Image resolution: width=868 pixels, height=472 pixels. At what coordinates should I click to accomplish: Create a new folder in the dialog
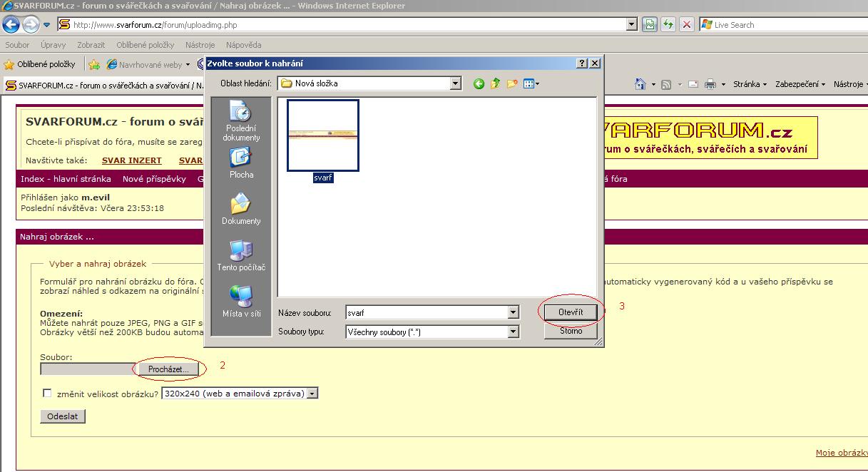point(512,84)
